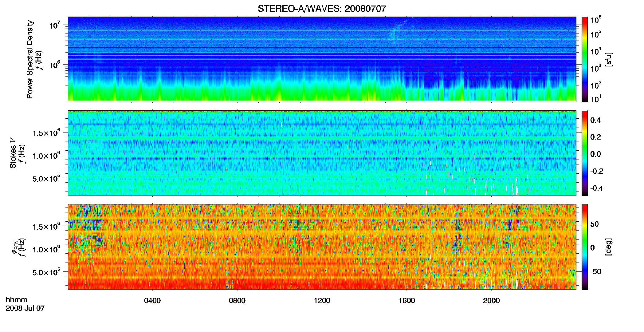The width and height of the screenshot is (644, 332).
Task: Click the 5.0×10⁵ tick of the Stokes V panel
Action: pyautogui.click(x=46, y=178)
